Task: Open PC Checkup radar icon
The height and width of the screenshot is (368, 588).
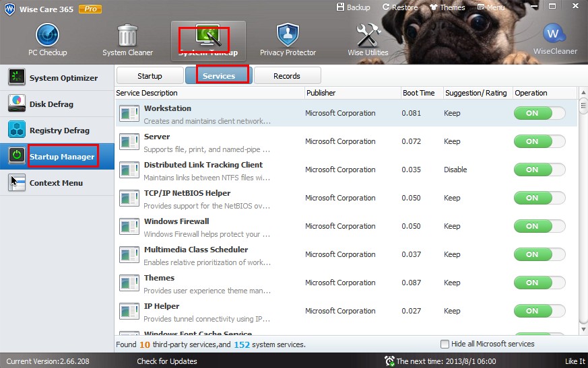Action: tap(47, 35)
